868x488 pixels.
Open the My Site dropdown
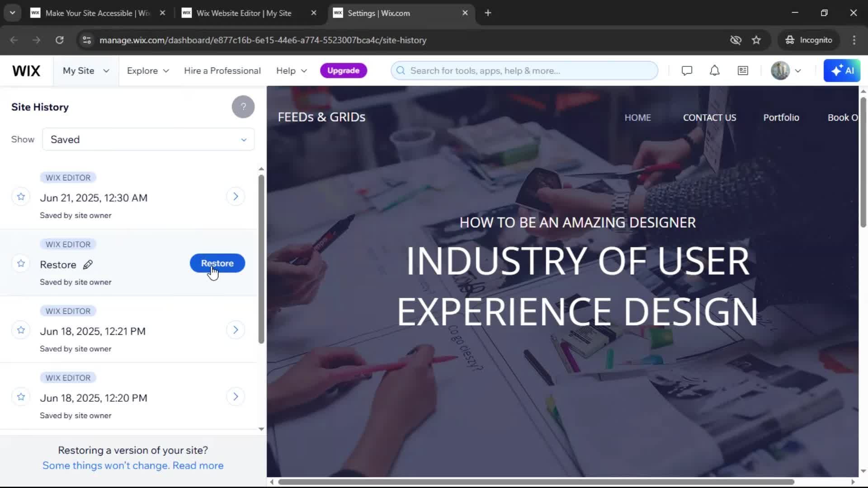(x=86, y=70)
